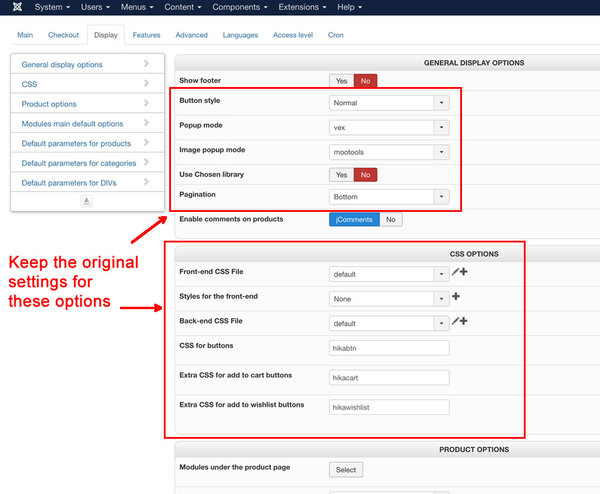The width and height of the screenshot is (600, 494).
Task: Switch to the Main tab
Action: coord(25,35)
